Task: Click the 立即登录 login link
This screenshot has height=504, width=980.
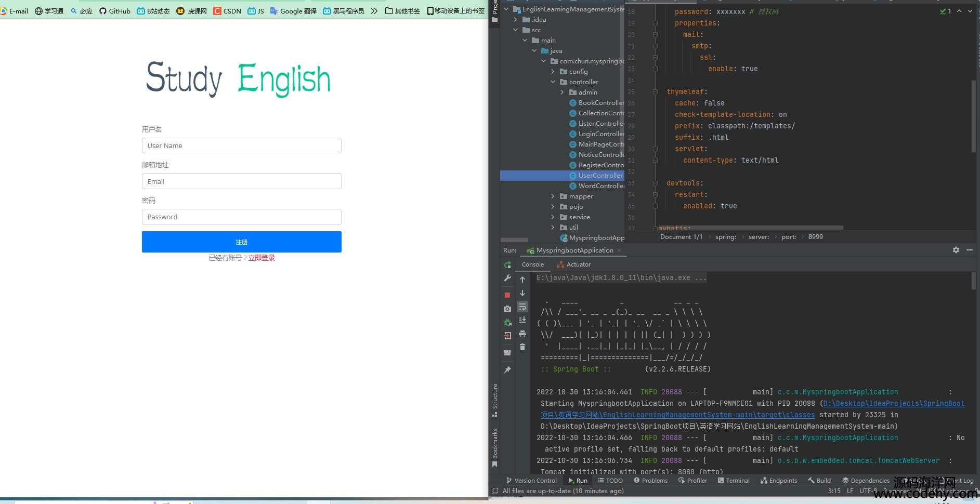Action: tap(262, 258)
